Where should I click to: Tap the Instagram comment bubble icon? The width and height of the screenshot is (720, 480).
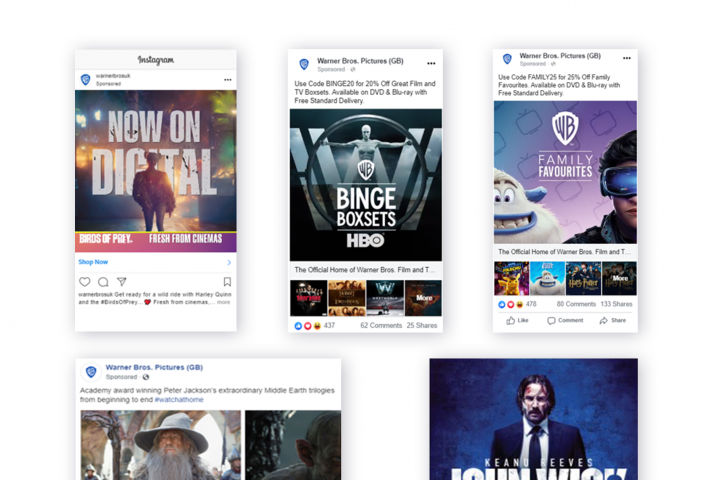pos(103,282)
